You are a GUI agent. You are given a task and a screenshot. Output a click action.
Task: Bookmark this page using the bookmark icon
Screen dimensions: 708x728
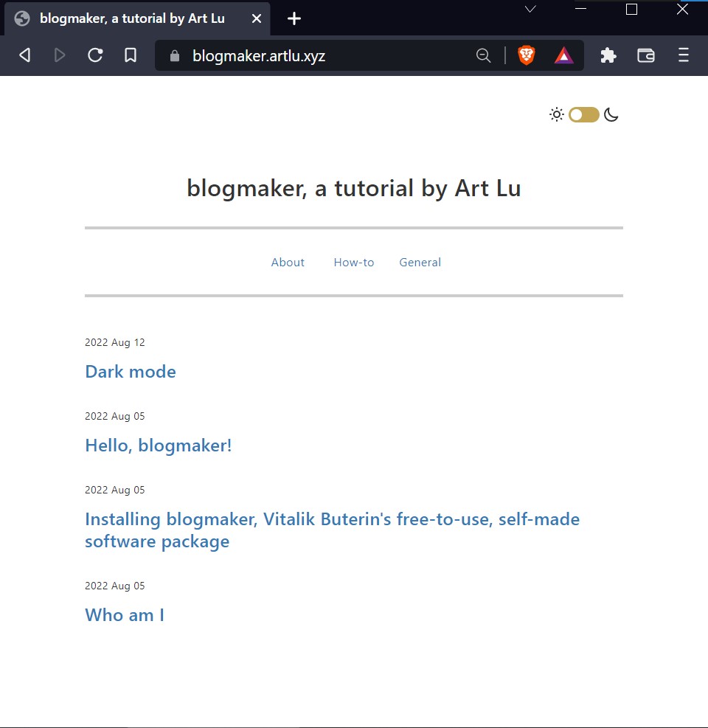coord(131,55)
